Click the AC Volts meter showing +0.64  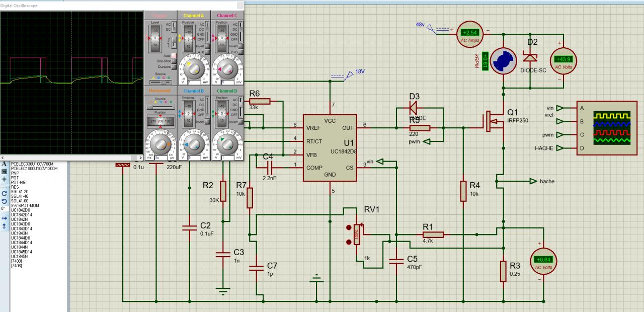(x=544, y=262)
